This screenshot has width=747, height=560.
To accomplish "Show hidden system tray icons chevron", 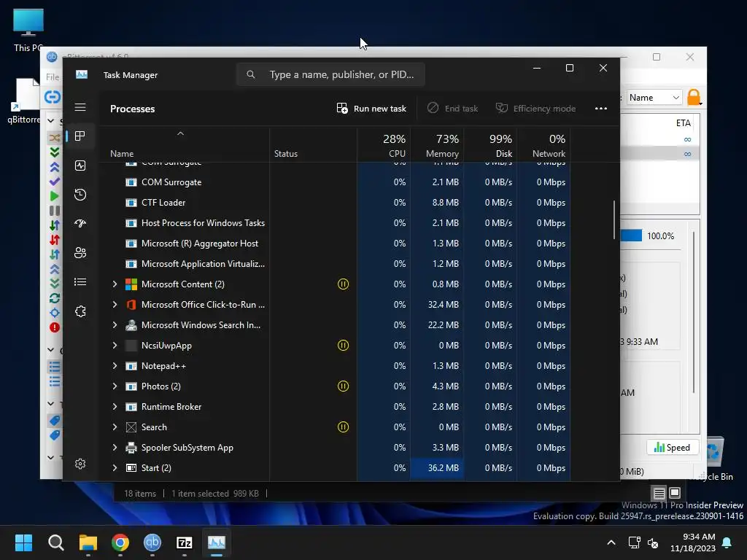I will pyautogui.click(x=611, y=542).
